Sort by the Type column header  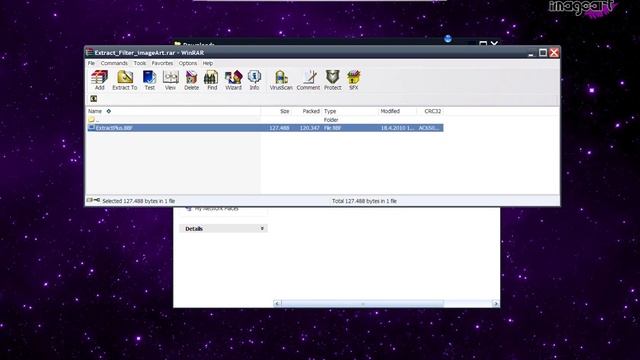pyautogui.click(x=350, y=111)
